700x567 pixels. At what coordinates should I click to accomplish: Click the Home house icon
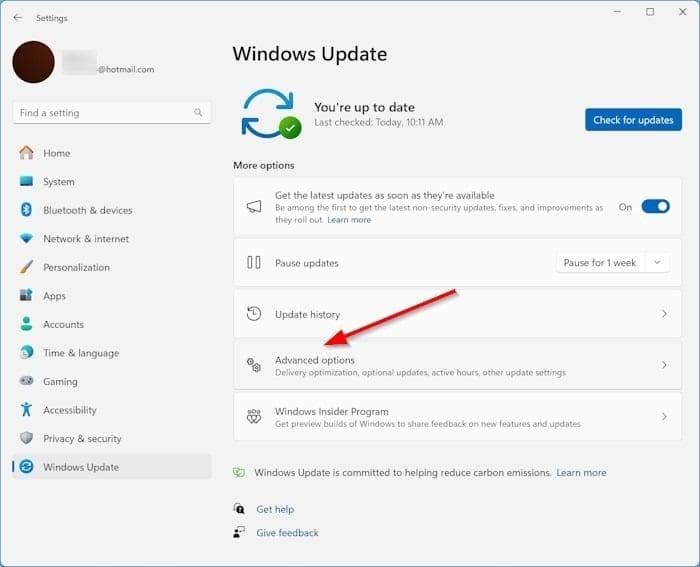(26, 153)
